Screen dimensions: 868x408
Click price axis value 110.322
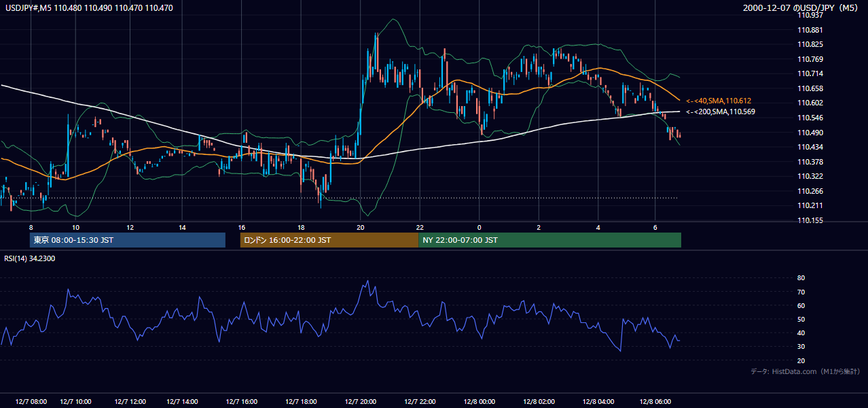810,176
